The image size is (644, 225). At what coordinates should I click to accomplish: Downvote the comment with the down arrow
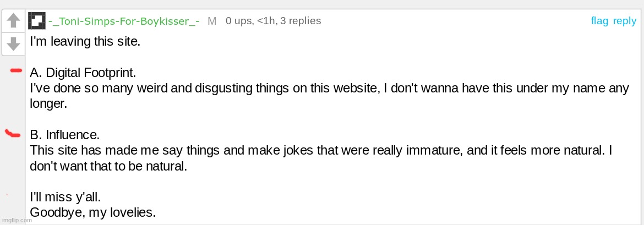click(x=14, y=44)
